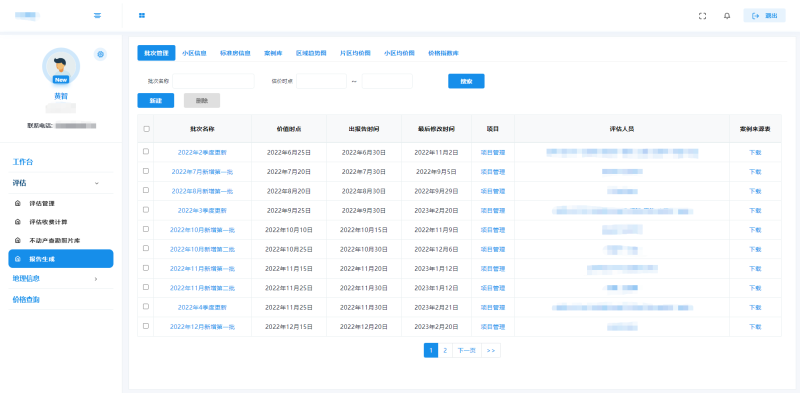Jump to last page with >> button
Image resolution: width=800 pixels, height=393 pixels.
click(491, 350)
